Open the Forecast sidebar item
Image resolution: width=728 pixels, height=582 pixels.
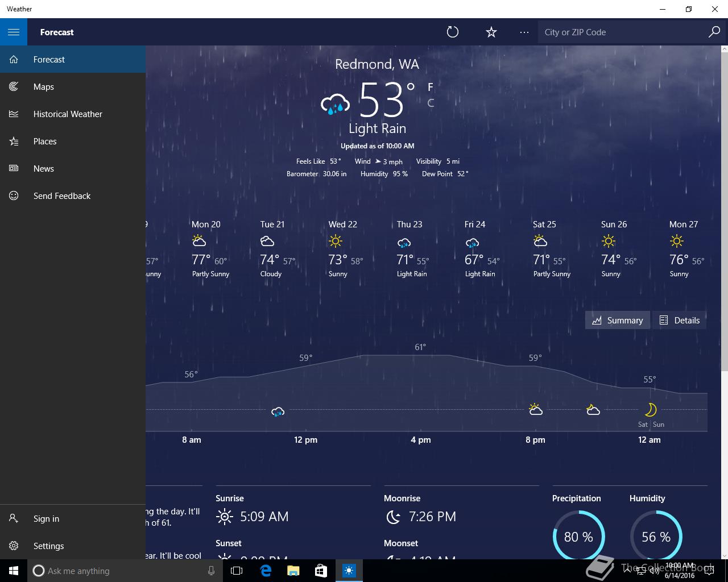73,59
